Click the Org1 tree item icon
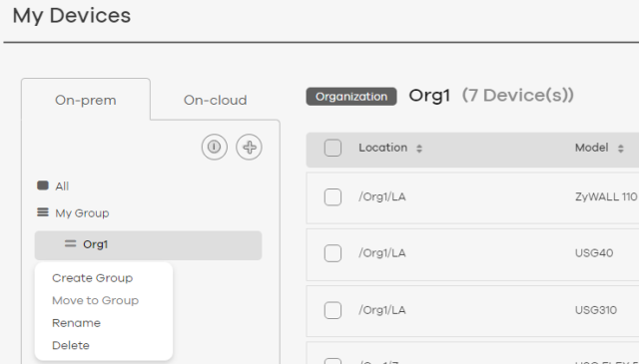This screenshot has height=364, width=639. (x=70, y=243)
